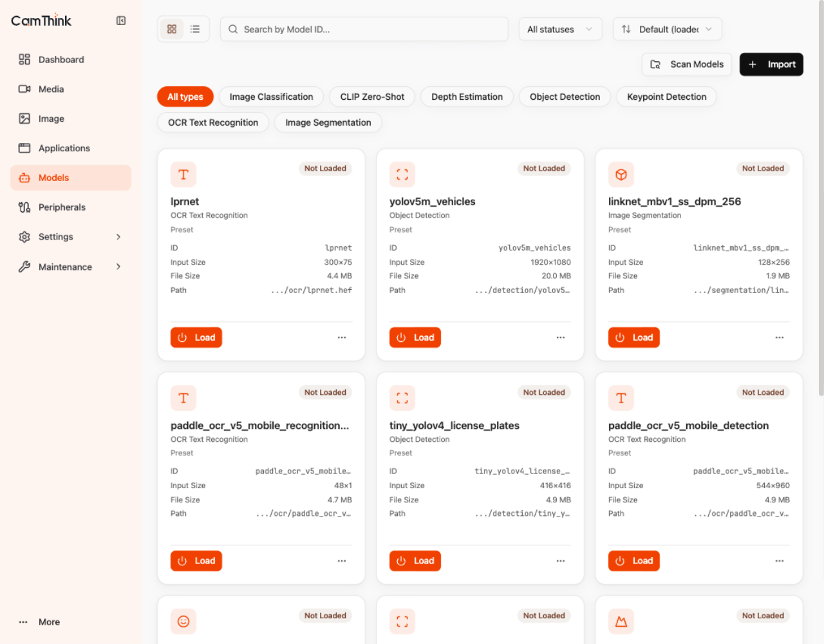Screen dimensions: 824x644
Task: Open more options for paddle_ocr_v5_mobile_detection
Action: coord(780,561)
